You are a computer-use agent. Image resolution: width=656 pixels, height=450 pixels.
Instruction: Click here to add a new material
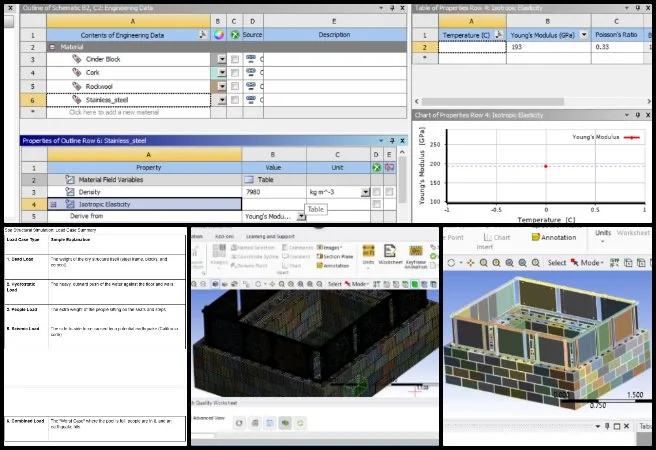(114, 112)
